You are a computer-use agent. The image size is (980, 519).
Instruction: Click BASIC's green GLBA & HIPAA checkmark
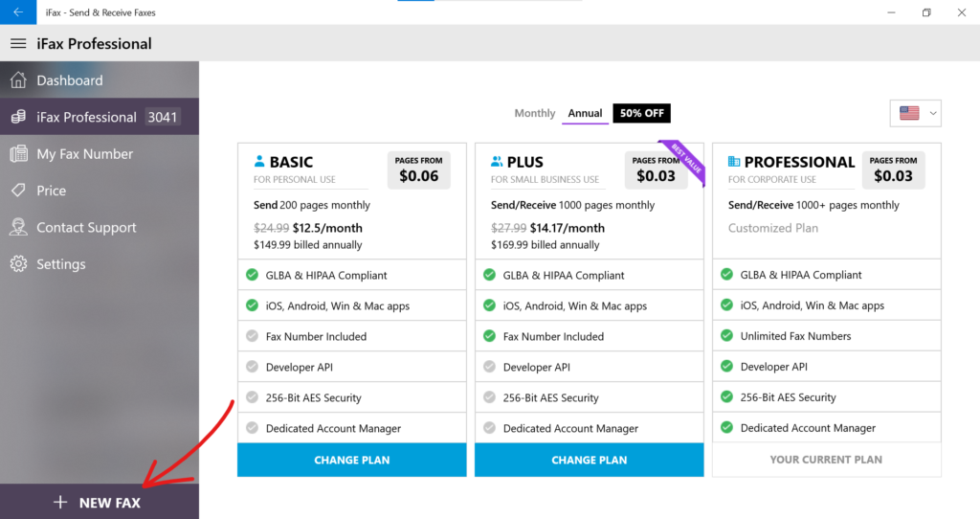point(252,275)
